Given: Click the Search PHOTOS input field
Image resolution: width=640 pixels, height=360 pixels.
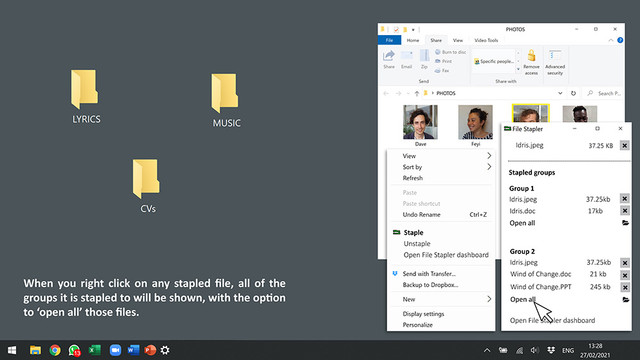Looking at the screenshot, I should (x=603, y=93).
